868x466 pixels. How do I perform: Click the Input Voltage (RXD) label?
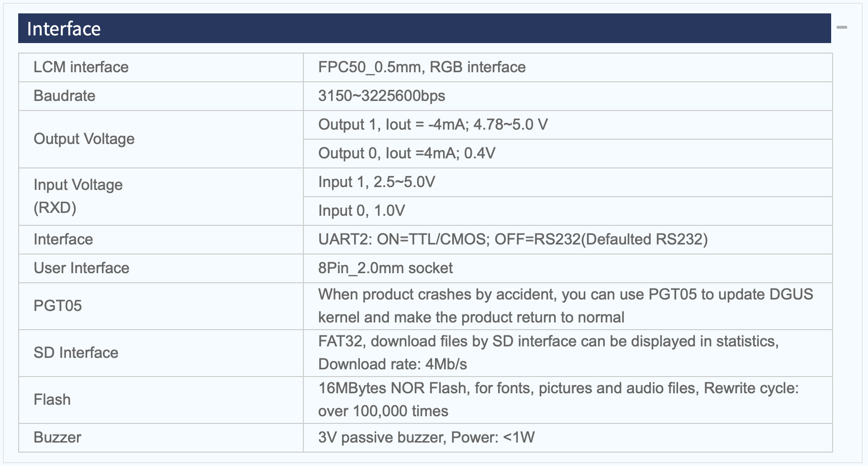click(x=78, y=196)
